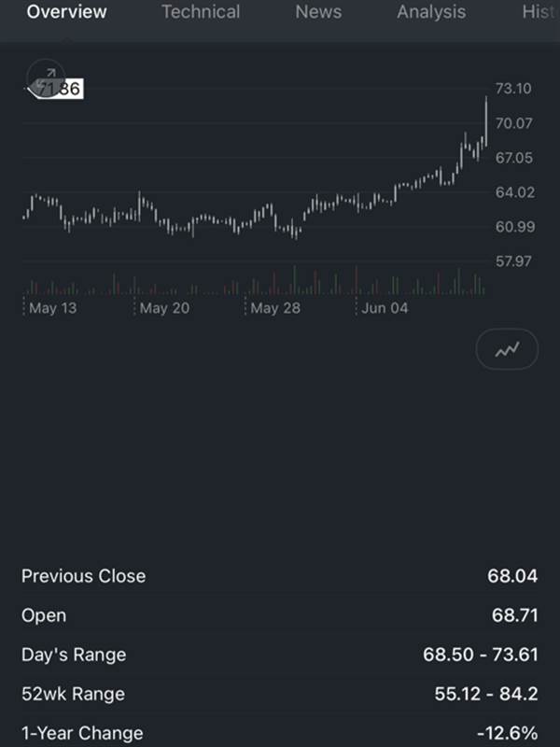Tap the volume bars below the chart

click(255, 281)
